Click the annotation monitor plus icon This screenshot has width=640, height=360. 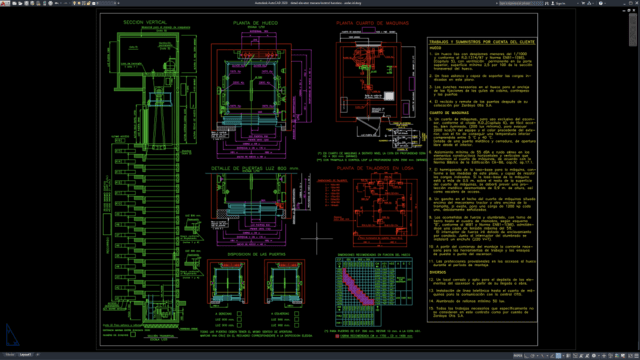coord(604,356)
